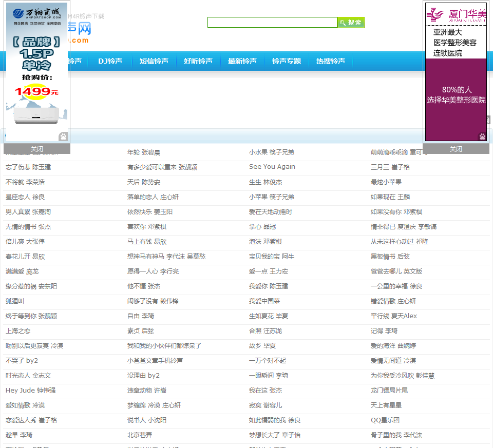Click the green 搜索 search button

(351, 23)
